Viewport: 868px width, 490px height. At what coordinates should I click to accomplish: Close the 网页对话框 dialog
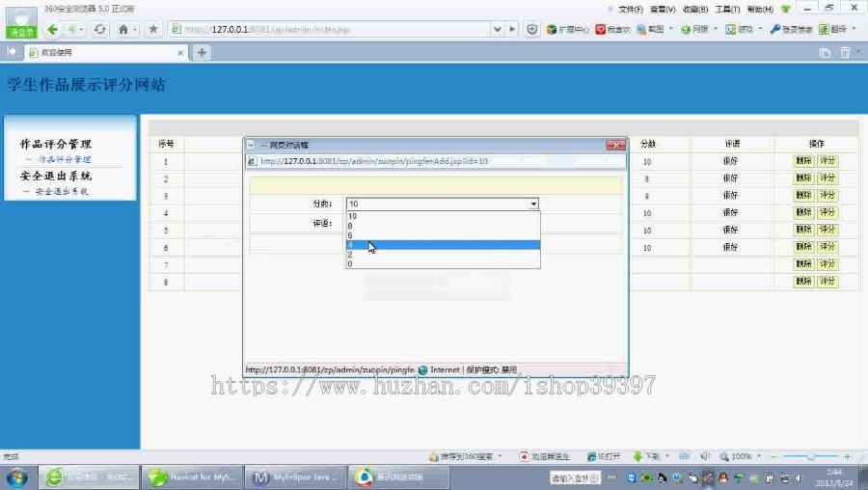pos(615,145)
